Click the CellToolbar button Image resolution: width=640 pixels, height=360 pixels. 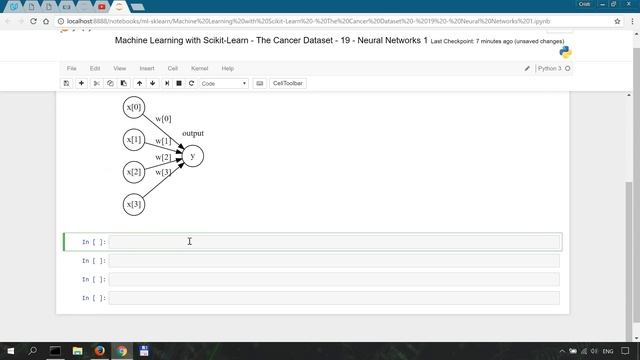tap(288, 83)
